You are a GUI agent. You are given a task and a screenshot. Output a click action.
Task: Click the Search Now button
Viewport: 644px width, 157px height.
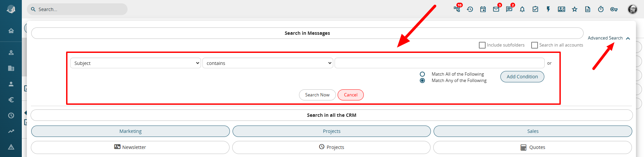click(317, 95)
